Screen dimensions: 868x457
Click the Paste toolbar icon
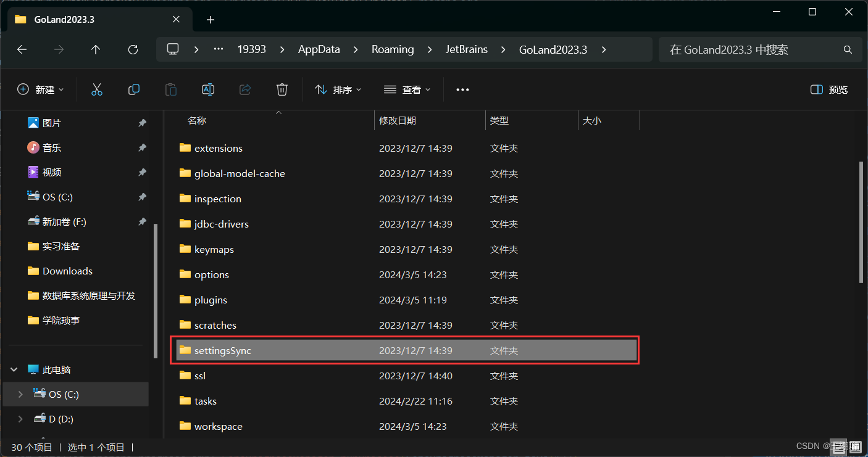pyautogui.click(x=171, y=89)
